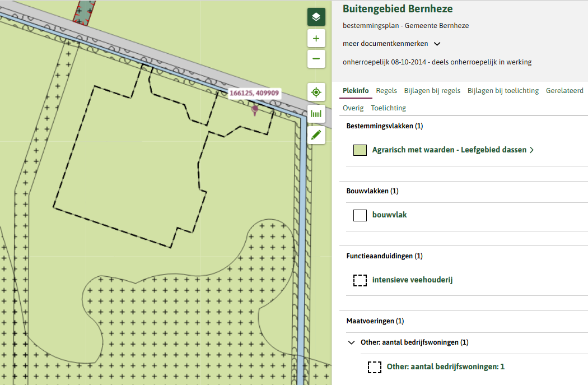Collapse Other: aantal bedrijfswoningen (1) section
Viewport: 588px width, 385px height.
[351, 342]
